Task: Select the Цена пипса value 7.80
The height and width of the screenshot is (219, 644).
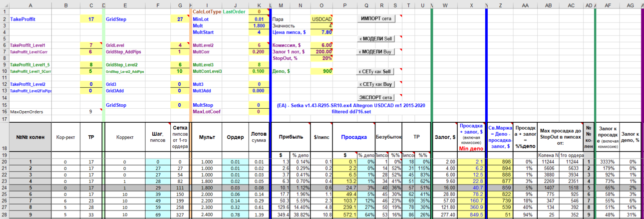Action: coord(321,32)
